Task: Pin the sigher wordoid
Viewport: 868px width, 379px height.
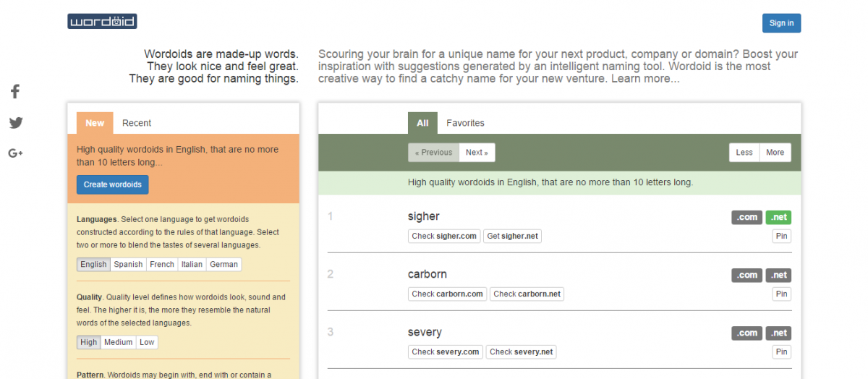Action: point(781,236)
